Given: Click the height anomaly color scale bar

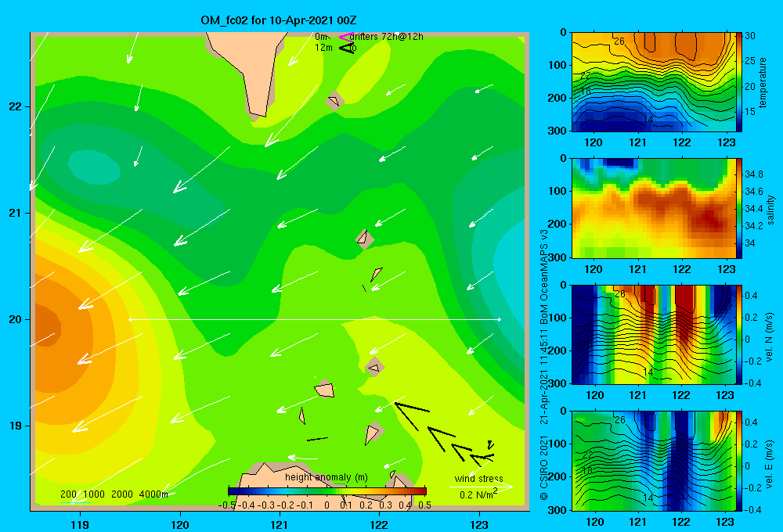Looking at the screenshot, I should tap(327, 491).
